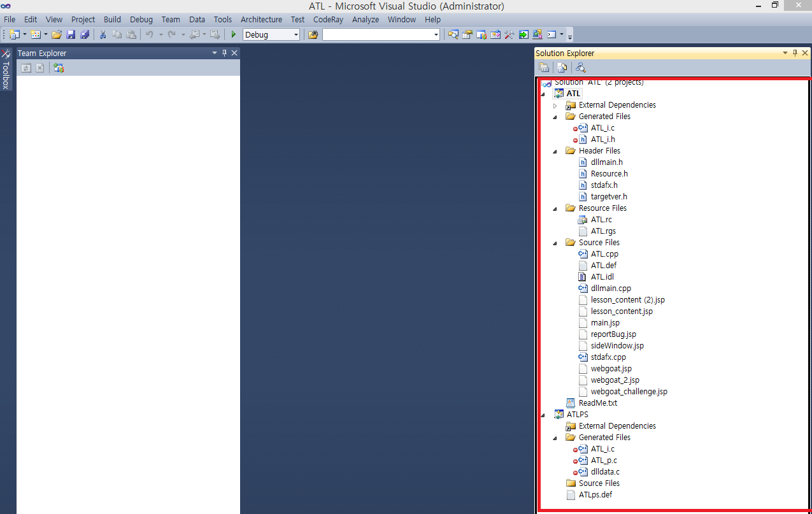Collapse the ATLPS project node
This screenshot has width=812, height=514.
[543, 415]
